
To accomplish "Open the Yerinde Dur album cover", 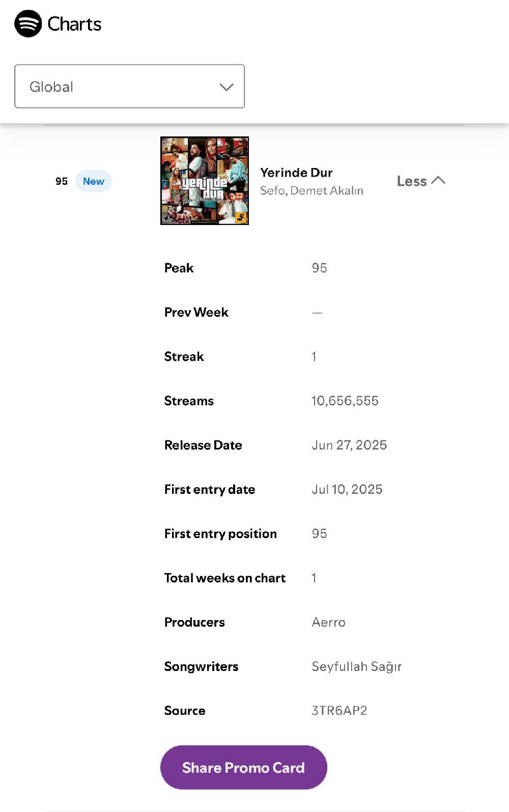I will point(205,181).
